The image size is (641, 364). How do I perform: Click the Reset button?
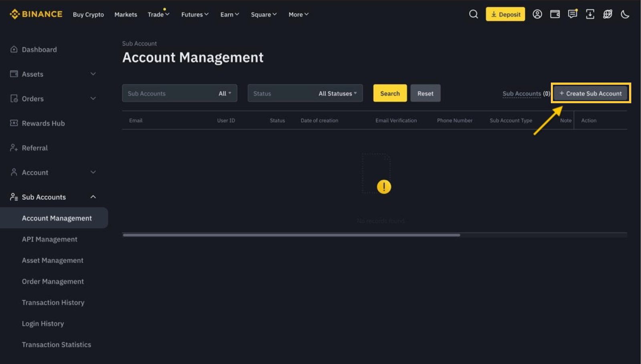pos(425,93)
